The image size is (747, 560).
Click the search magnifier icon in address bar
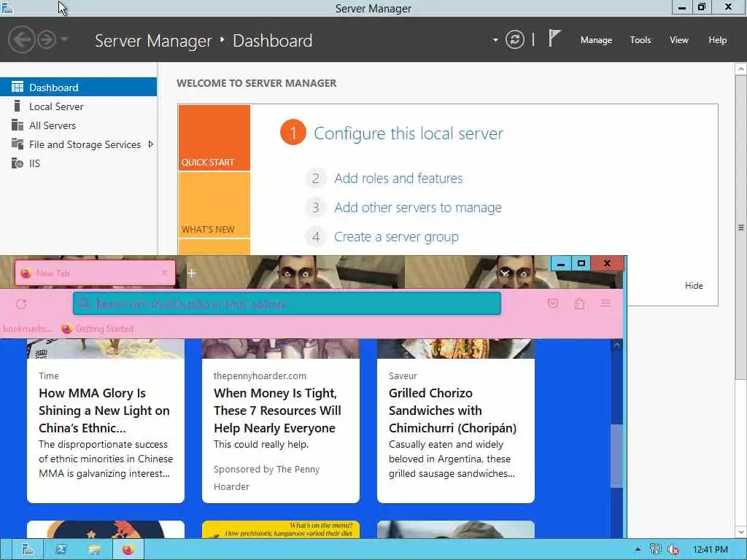85,303
